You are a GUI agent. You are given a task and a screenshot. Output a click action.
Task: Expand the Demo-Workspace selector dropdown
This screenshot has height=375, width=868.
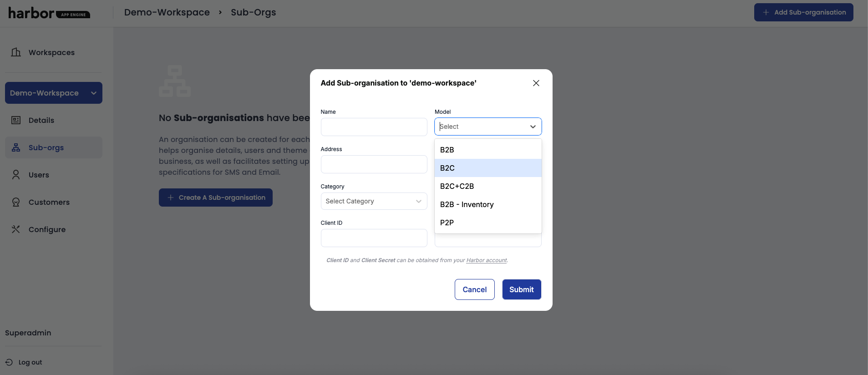click(93, 93)
